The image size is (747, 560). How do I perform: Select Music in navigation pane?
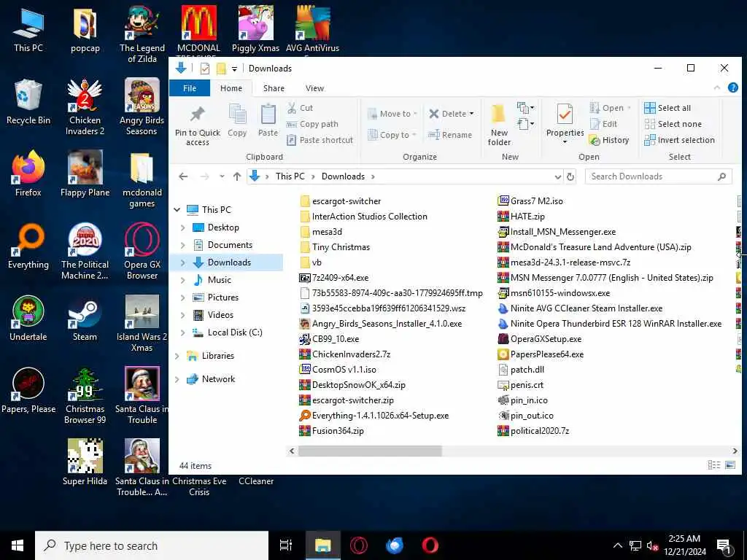click(219, 280)
